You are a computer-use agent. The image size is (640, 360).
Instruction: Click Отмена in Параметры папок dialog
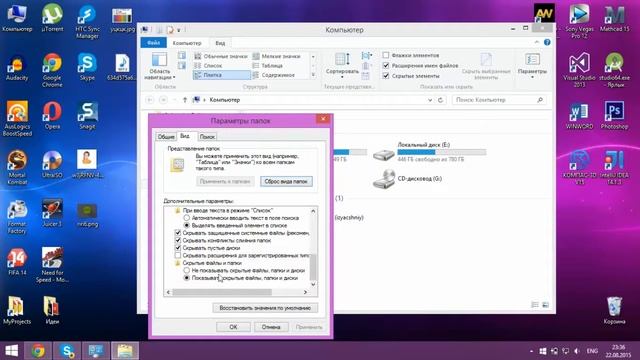click(x=271, y=327)
